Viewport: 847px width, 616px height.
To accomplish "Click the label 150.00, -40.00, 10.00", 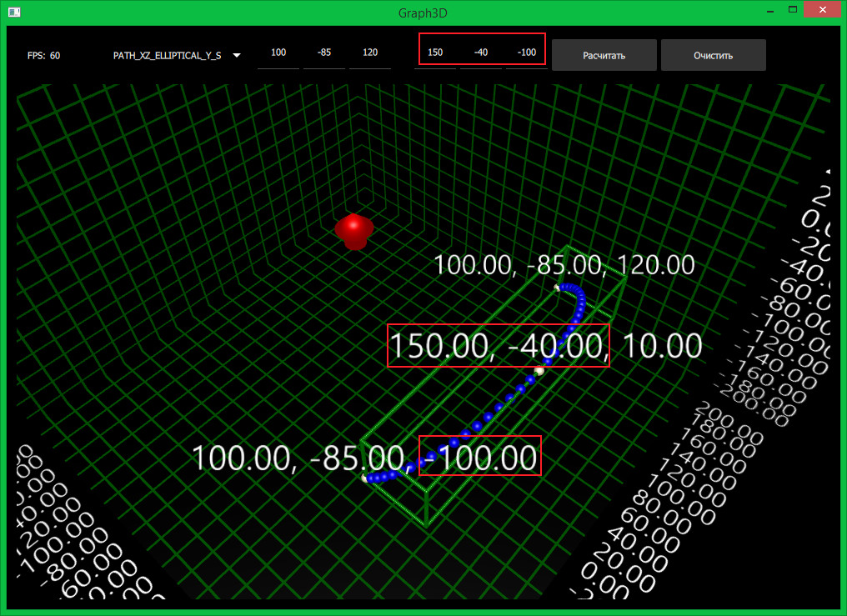I will [545, 346].
